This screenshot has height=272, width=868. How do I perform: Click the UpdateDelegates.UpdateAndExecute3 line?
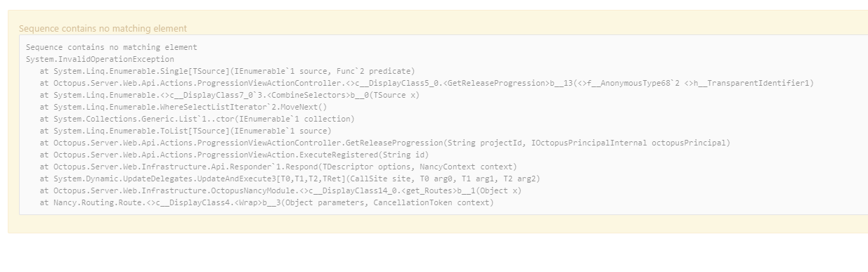pos(290,179)
